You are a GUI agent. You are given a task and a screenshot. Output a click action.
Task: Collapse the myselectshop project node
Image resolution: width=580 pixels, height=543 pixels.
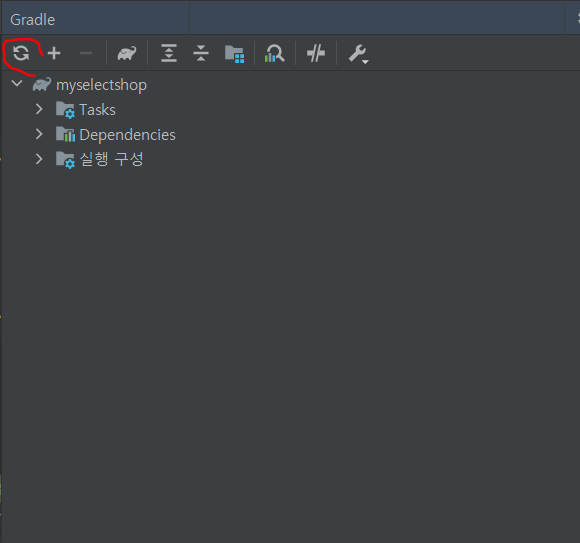click(x=17, y=84)
